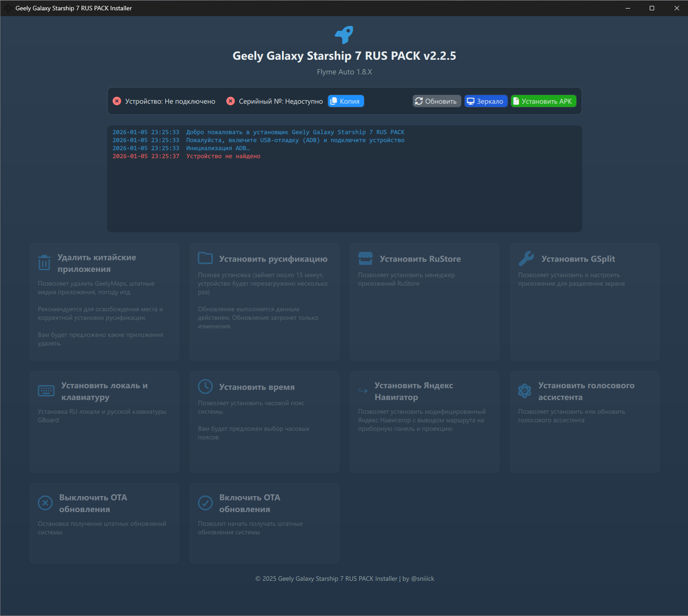Select Выключить OTA обновления title
The width and height of the screenshot is (688, 616).
[x=93, y=503]
